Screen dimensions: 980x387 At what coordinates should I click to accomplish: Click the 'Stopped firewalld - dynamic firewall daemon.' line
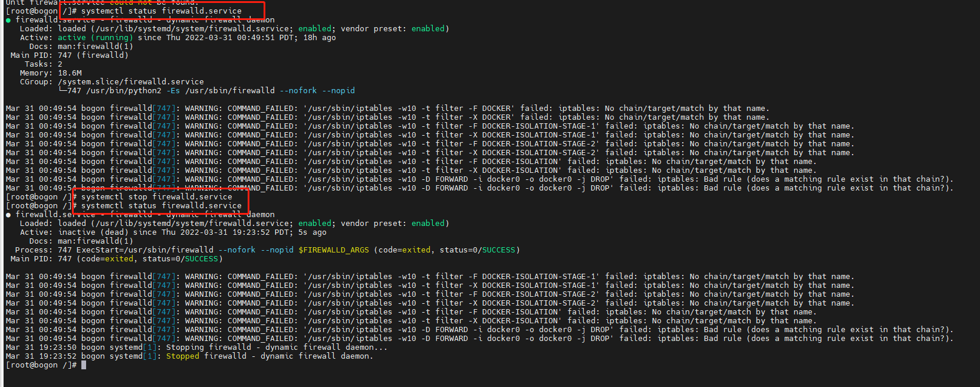(x=189, y=356)
